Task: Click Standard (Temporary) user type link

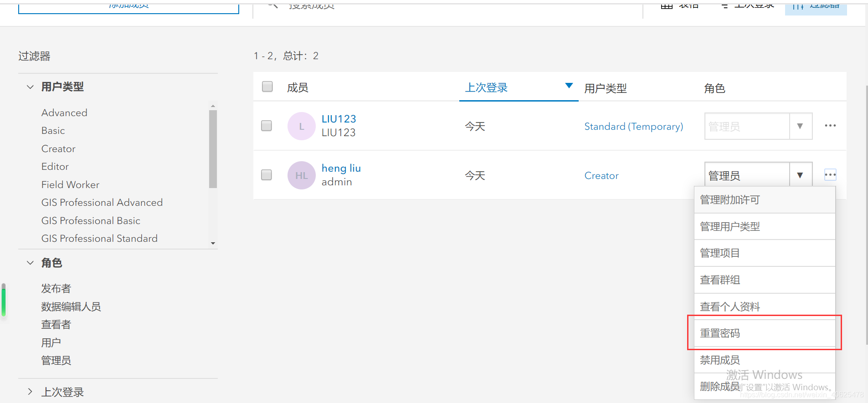Action: pos(634,127)
